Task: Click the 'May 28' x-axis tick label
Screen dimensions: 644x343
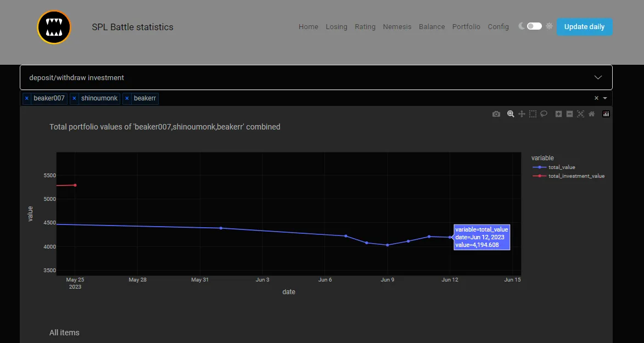Action: tap(138, 280)
